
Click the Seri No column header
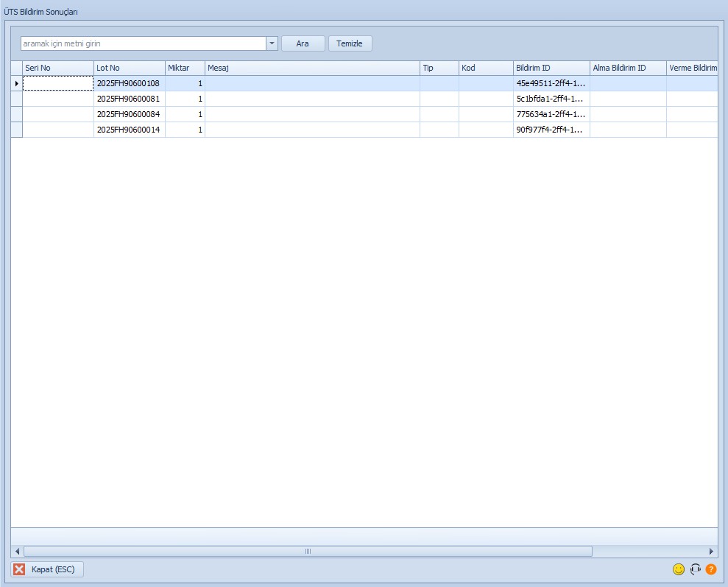tap(57, 68)
